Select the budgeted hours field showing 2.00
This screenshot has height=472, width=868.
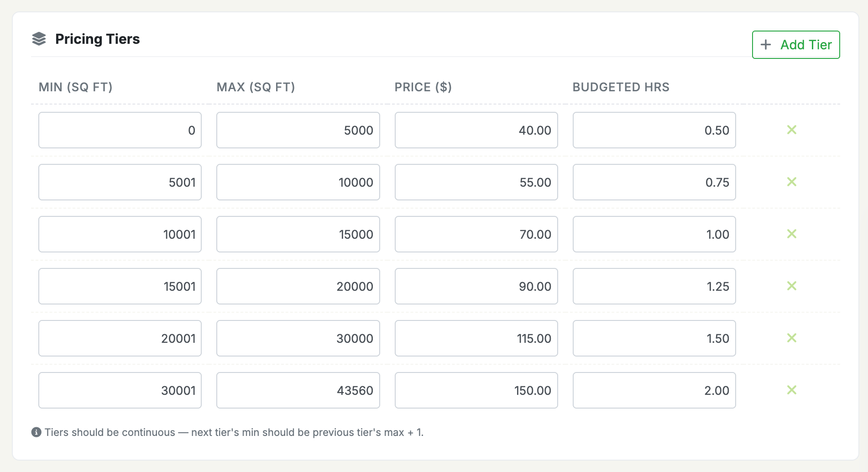(x=654, y=390)
